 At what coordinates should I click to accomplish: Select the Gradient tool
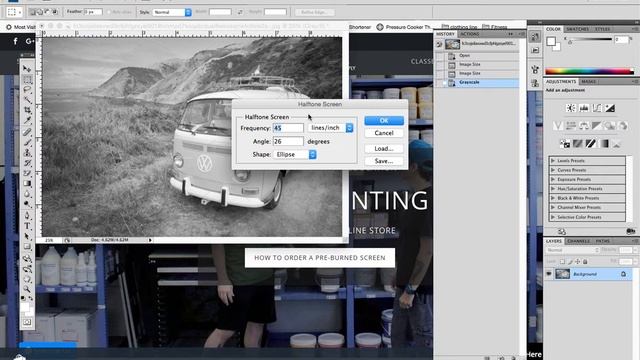pyautogui.click(x=27, y=183)
